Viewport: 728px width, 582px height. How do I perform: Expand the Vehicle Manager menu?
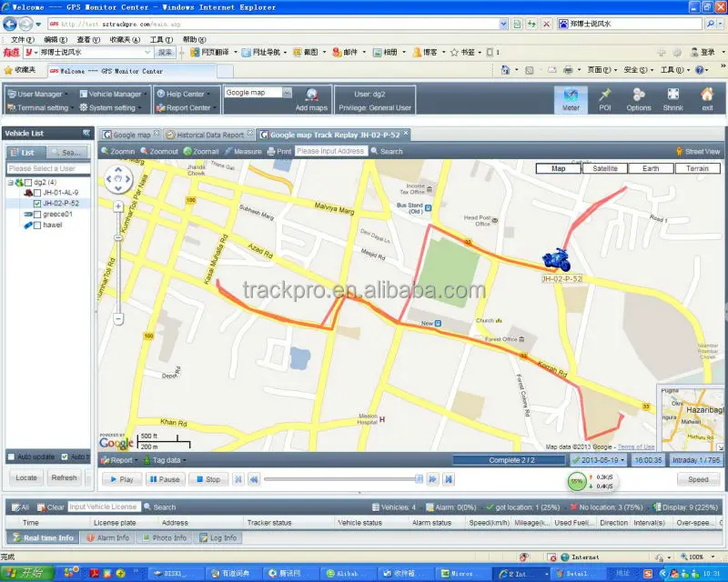pos(113,94)
